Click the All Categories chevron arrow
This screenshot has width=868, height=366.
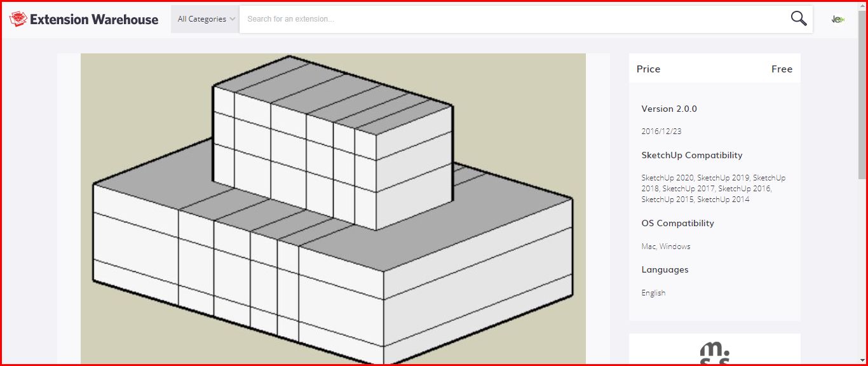pos(234,18)
